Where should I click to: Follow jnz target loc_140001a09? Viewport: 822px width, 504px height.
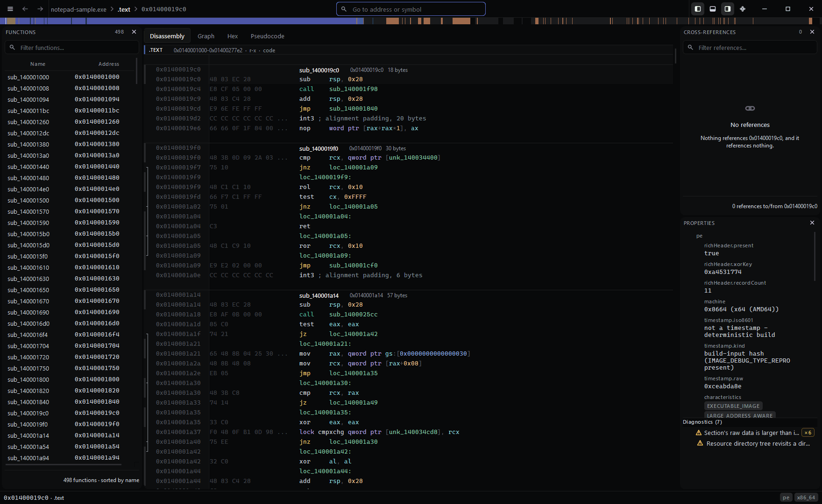[354, 168]
